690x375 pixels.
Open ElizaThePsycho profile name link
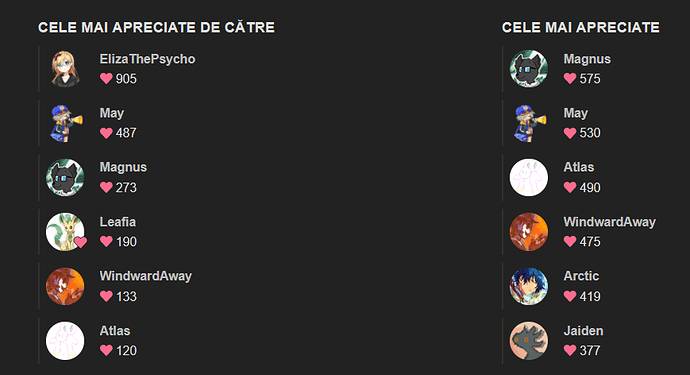coord(147,59)
